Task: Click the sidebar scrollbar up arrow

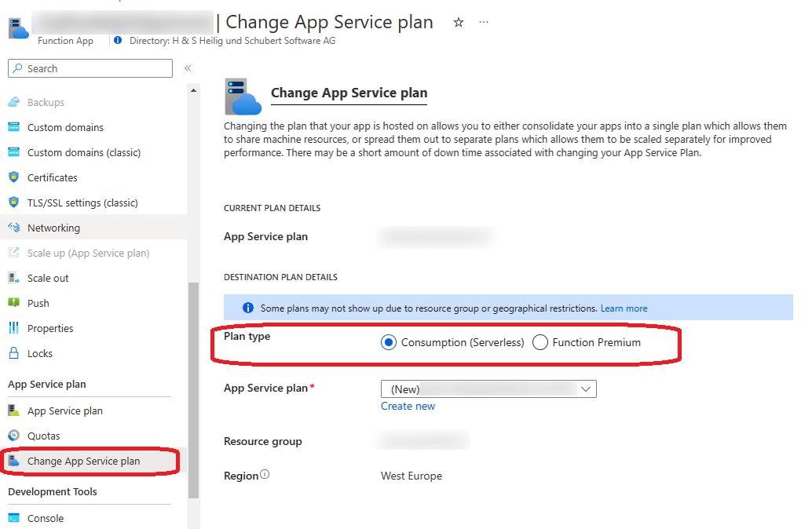Action: pos(193,90)
